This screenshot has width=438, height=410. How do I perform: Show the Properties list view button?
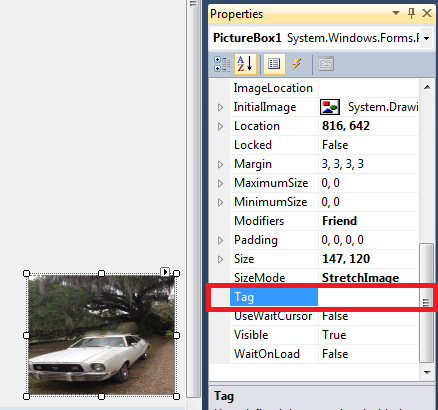[x=274, y=64]
